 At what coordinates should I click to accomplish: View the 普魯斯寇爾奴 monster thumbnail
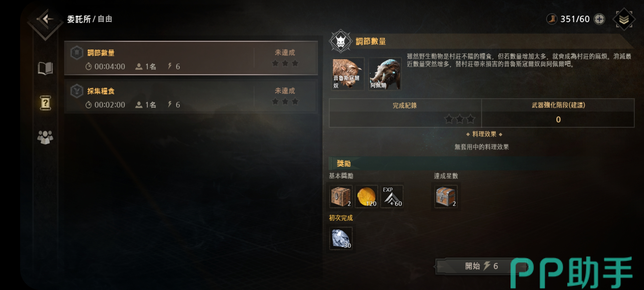point(347,74)
